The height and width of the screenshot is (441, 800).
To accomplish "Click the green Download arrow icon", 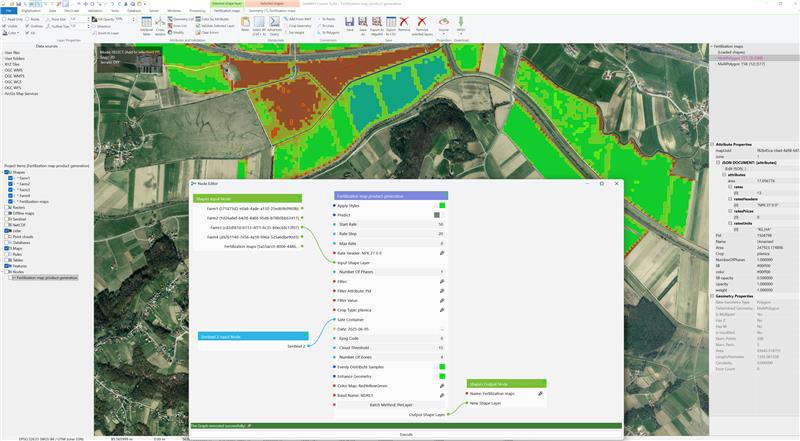I will click(461, 24).
